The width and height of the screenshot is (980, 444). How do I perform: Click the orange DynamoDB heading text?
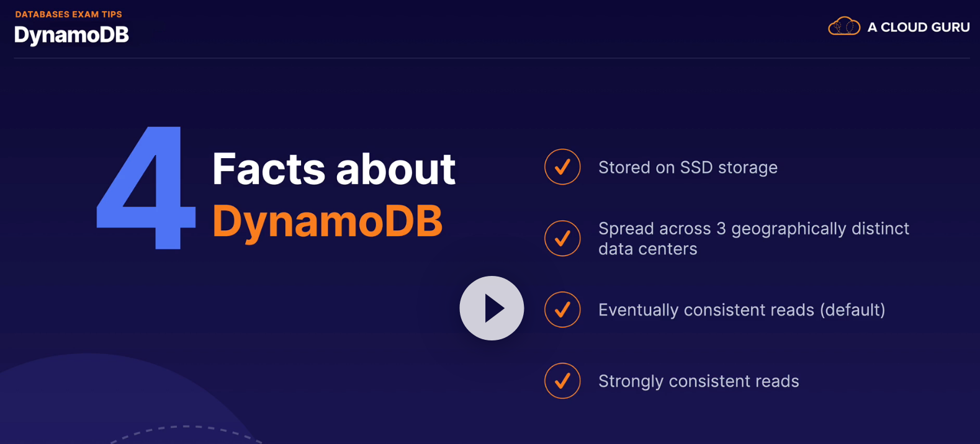tap(327, 221)
